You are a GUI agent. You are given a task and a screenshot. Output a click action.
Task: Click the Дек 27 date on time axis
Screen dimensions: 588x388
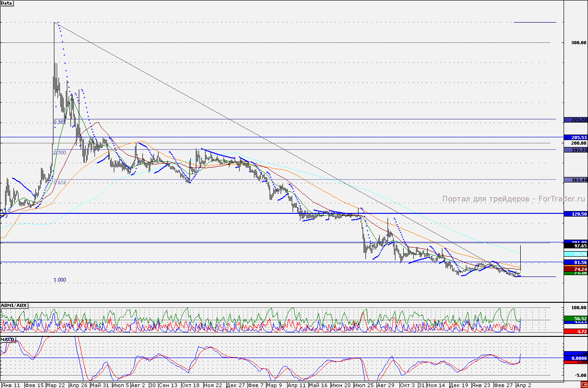pos(236,384)
